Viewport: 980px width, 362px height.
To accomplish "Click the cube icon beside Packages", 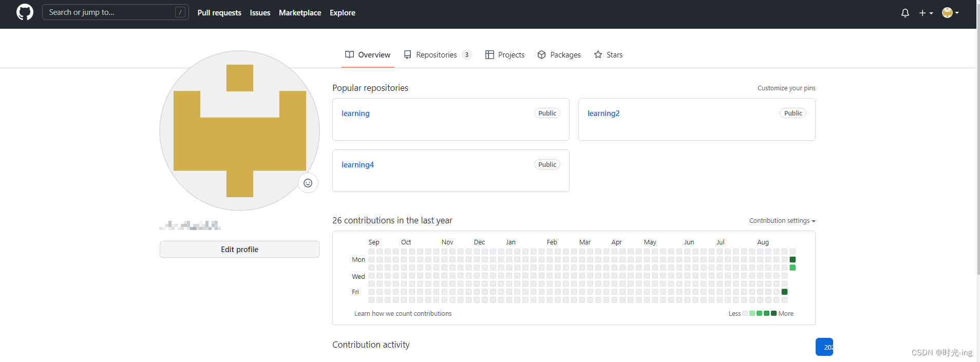I will click(541, 54).
